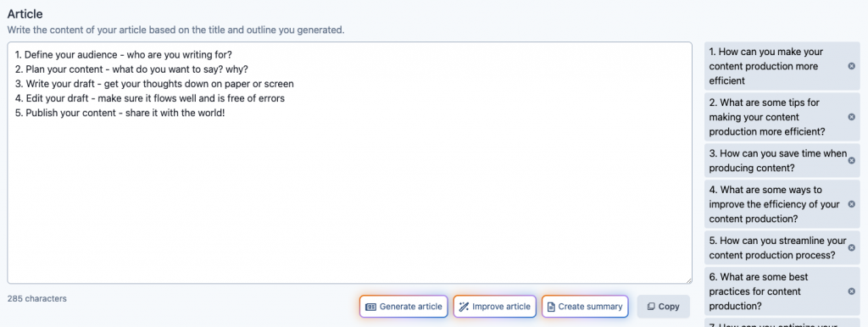Viewport: 868px width, 327px height.
Task: Remove question 6 about best practices
Action: pos(851,291)
